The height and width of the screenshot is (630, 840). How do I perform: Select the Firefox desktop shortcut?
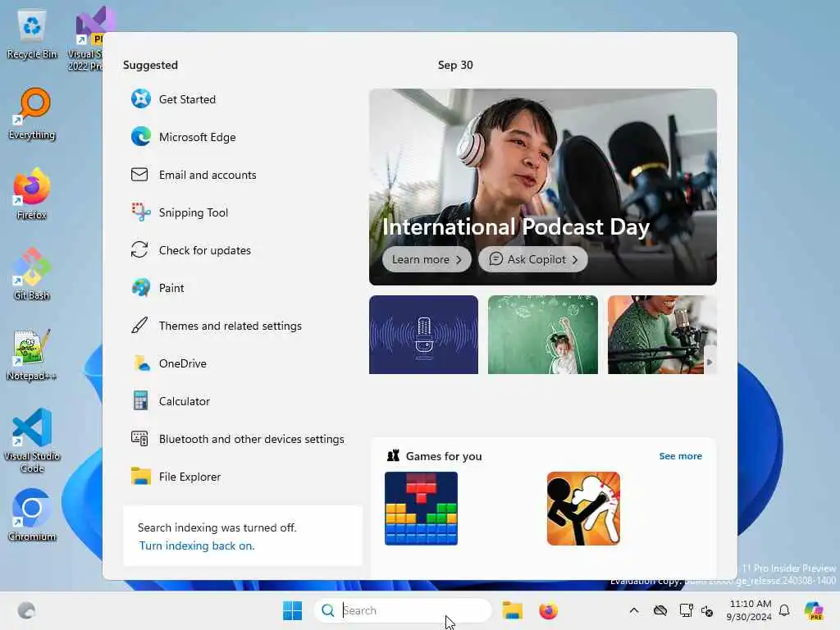click(x=32, y=194)
